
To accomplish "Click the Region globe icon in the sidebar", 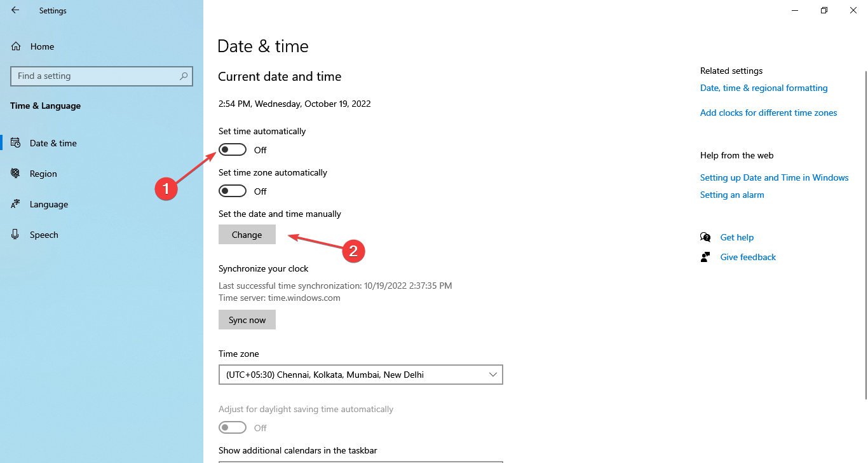I will click(x=16, y=174).
